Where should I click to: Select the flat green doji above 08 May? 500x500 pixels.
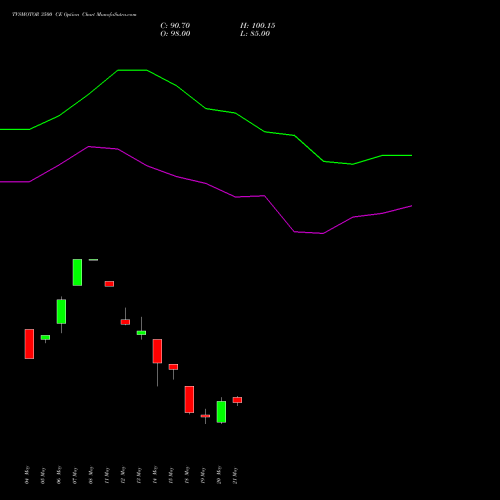point(93,260)
